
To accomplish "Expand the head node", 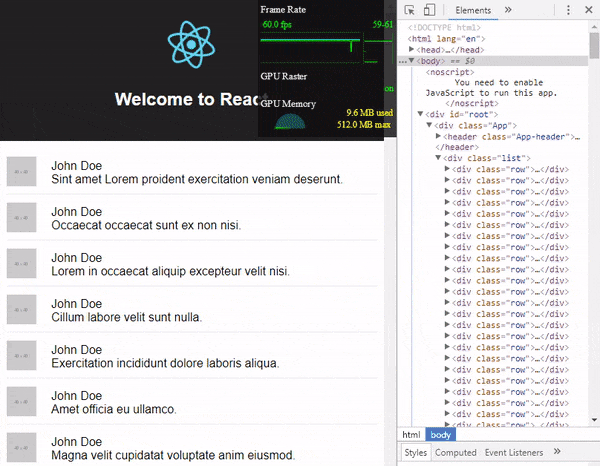I will click(x=411, y=49).
